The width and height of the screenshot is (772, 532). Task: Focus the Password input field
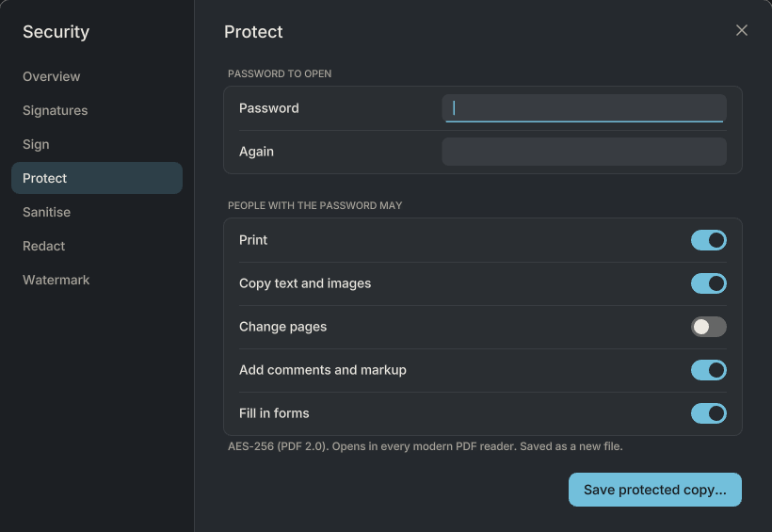pyautogui.click(x=584, y=108)
